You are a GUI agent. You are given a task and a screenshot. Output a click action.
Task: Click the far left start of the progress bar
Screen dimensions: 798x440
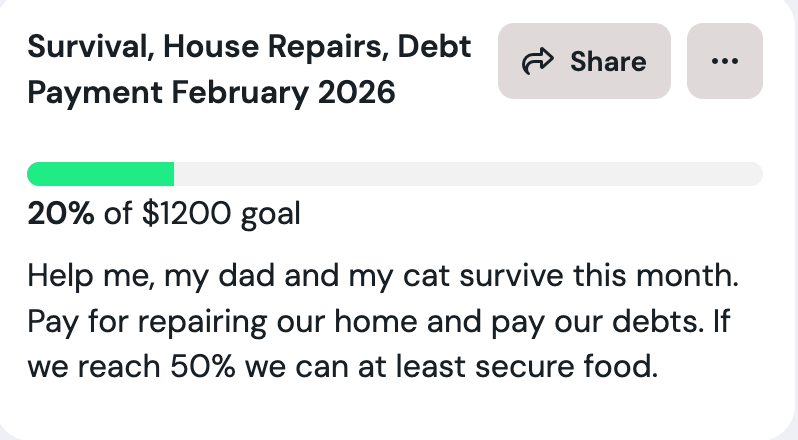pos(34,173)
